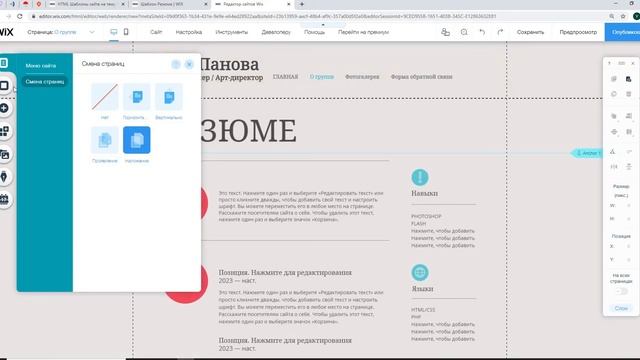Image resolution: width=640 pixels, height=360 pixels.
Task: Click the copy icon in the toolbar panel
Action: click(613, 79)
